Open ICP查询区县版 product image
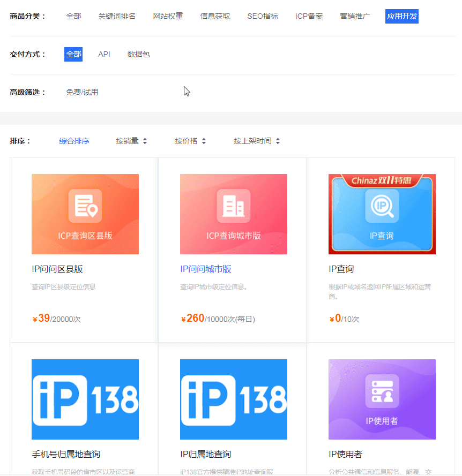This screenshot has width=462, height=476. tap(85, 214)
